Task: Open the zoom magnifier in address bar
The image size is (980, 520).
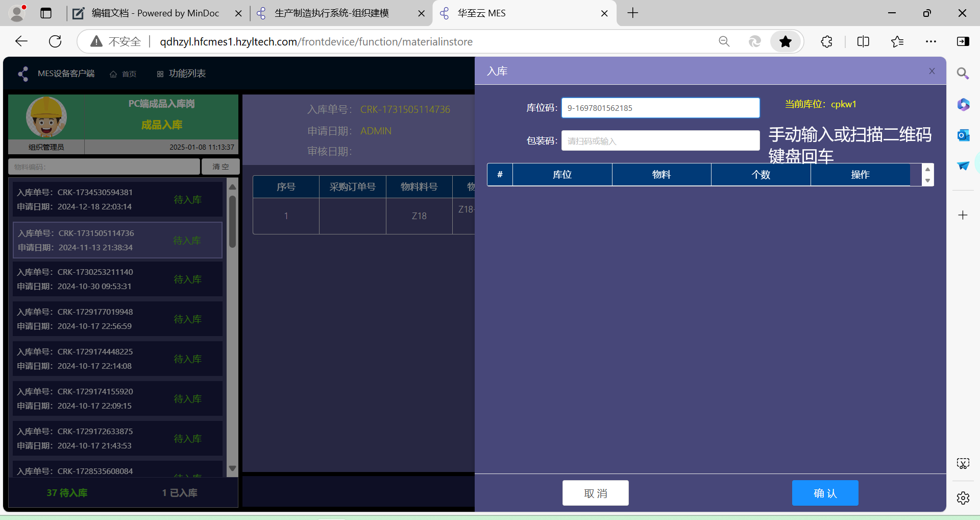Action: click(x=724, y=41)
